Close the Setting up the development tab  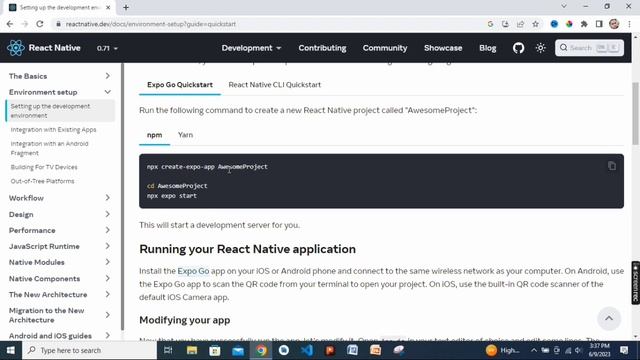pyautogui.click(x=108, y=7)
